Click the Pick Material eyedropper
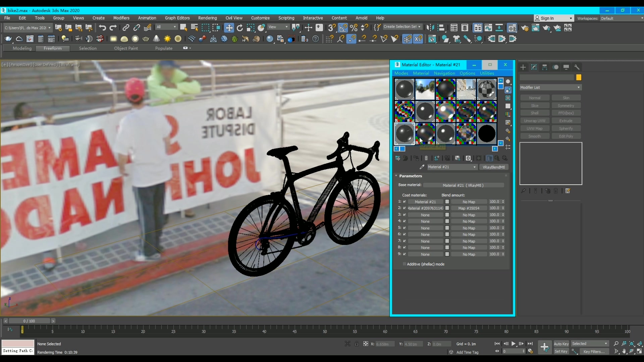Screen dimensions: 644x362 point(422,167)
